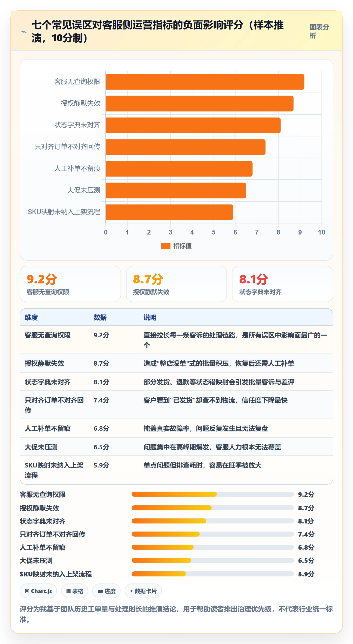Click the 评分为我基于团队历史工单量 footnote text
This screenshot has height=644, width=353.
177,614
